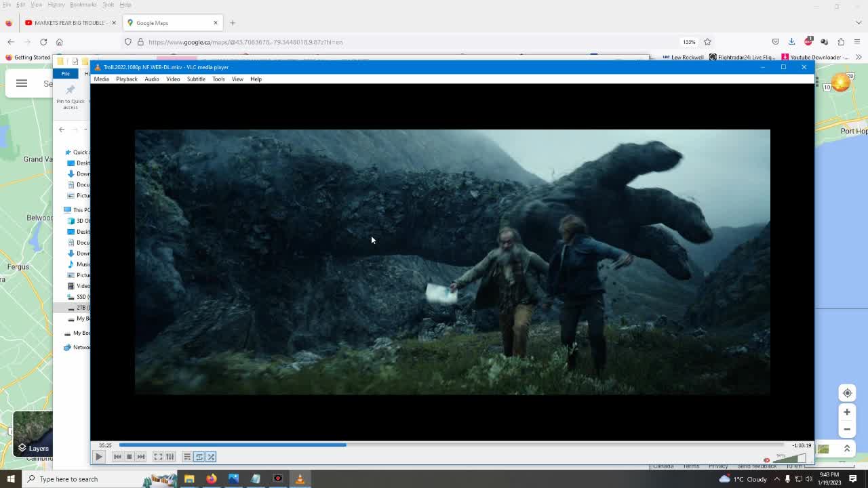Toggle VLC loop mode

(x=199, y=457)
